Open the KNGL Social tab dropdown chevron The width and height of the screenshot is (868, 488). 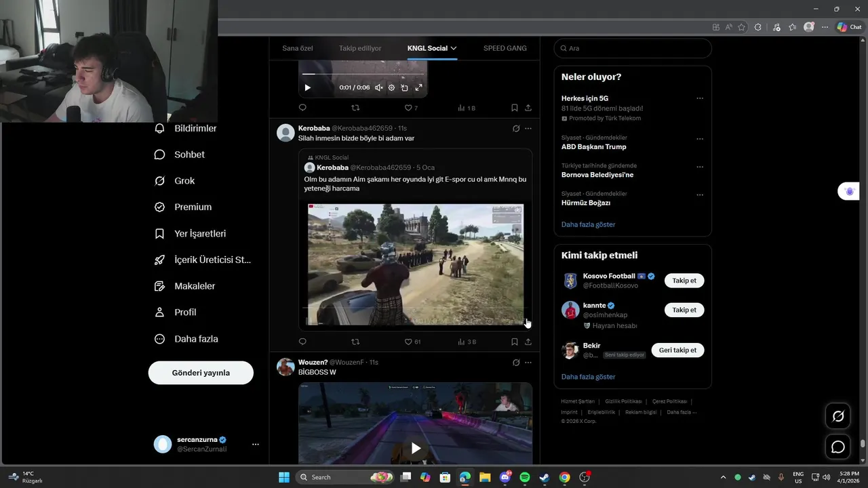454,48
